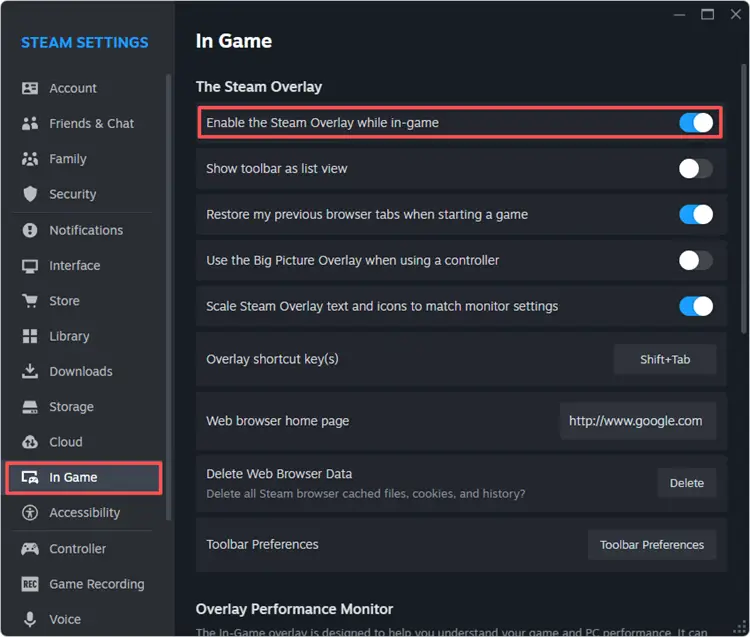Click the Account card icon in sidebar
750x637 pixels.
click(30, 88)
